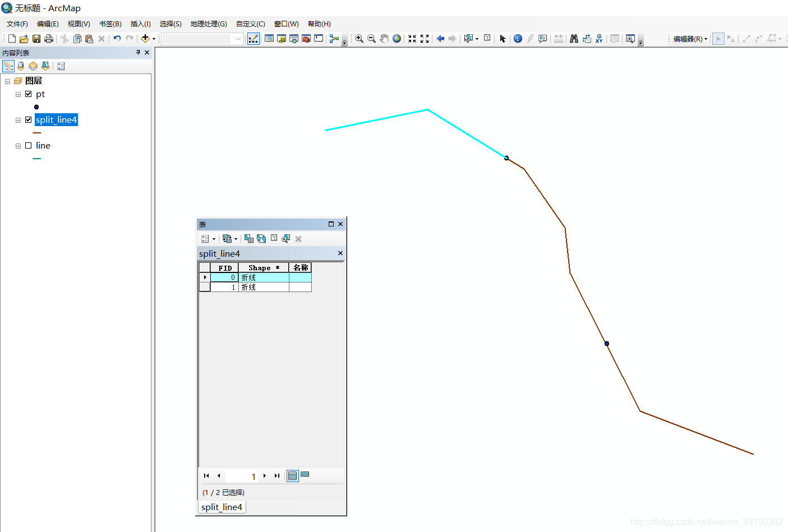This screenshot has height=532, width=788.
Task: Zoom to Full Extent globe
Action: pos(397,39)
